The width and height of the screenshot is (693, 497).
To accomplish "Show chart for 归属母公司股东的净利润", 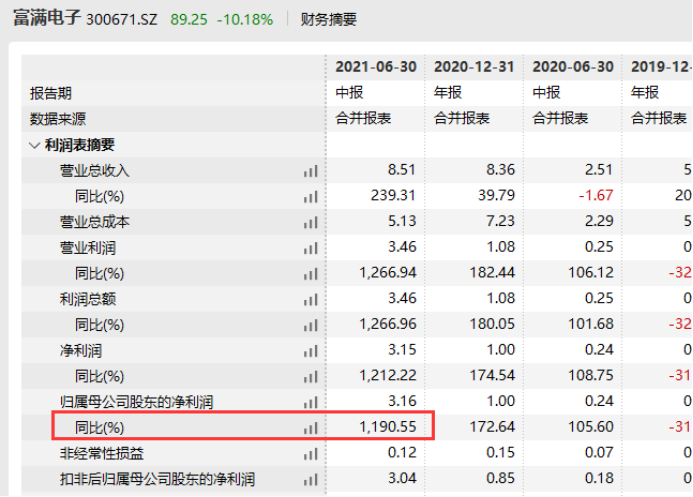I will coord(311,402).
